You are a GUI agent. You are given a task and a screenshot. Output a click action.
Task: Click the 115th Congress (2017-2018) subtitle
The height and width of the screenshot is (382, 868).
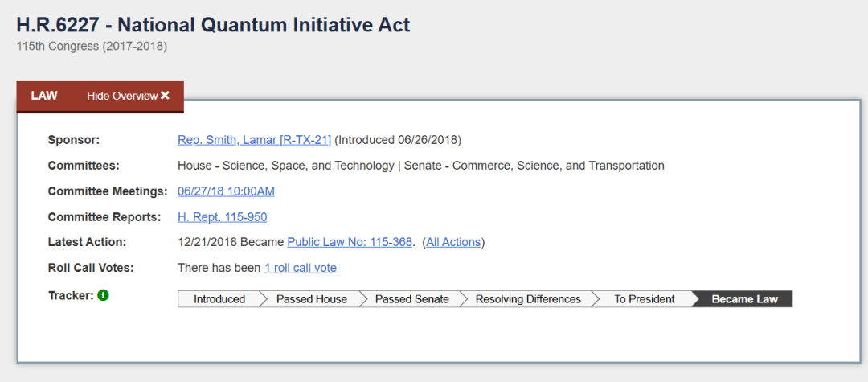pos(92,46)
